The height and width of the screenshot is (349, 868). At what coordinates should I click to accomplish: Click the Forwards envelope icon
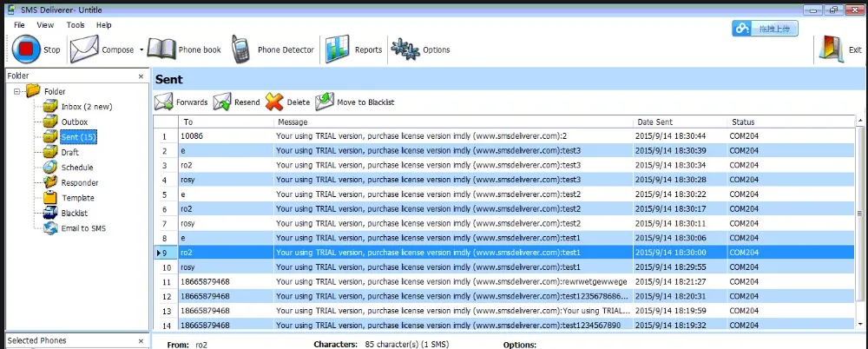click(x=164, y=102)
